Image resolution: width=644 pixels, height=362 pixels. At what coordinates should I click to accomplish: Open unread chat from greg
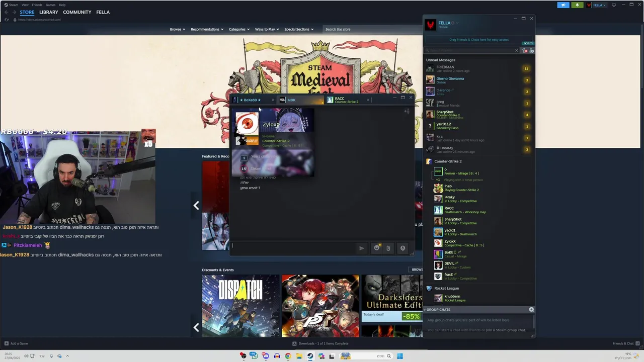pos(479,103)
